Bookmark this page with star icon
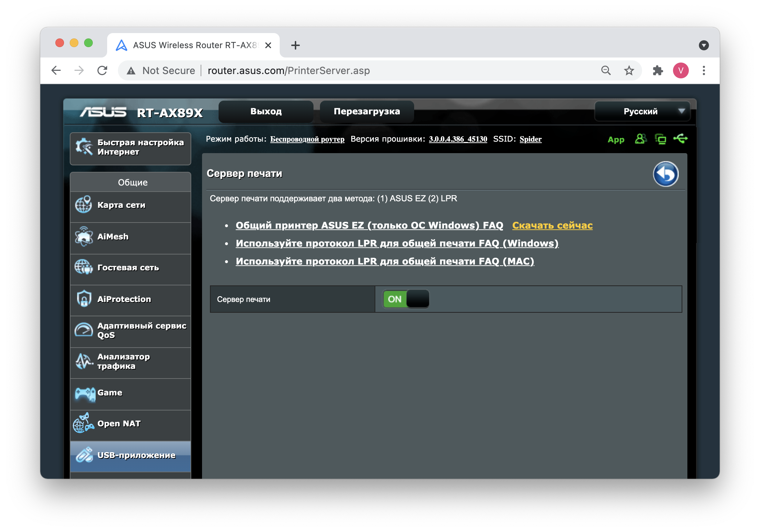 [629, 70]
